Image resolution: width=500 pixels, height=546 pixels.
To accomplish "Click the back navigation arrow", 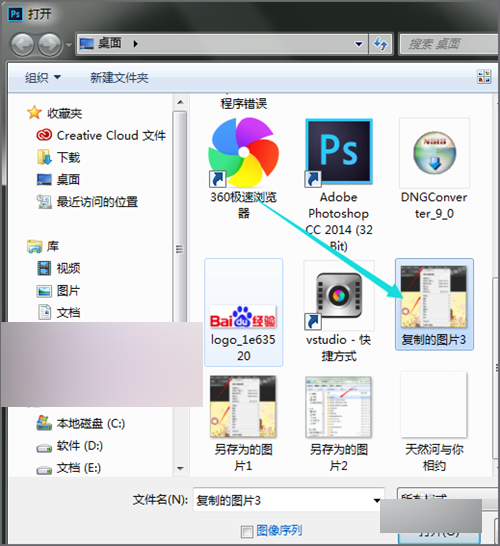I will coord(22,45).
